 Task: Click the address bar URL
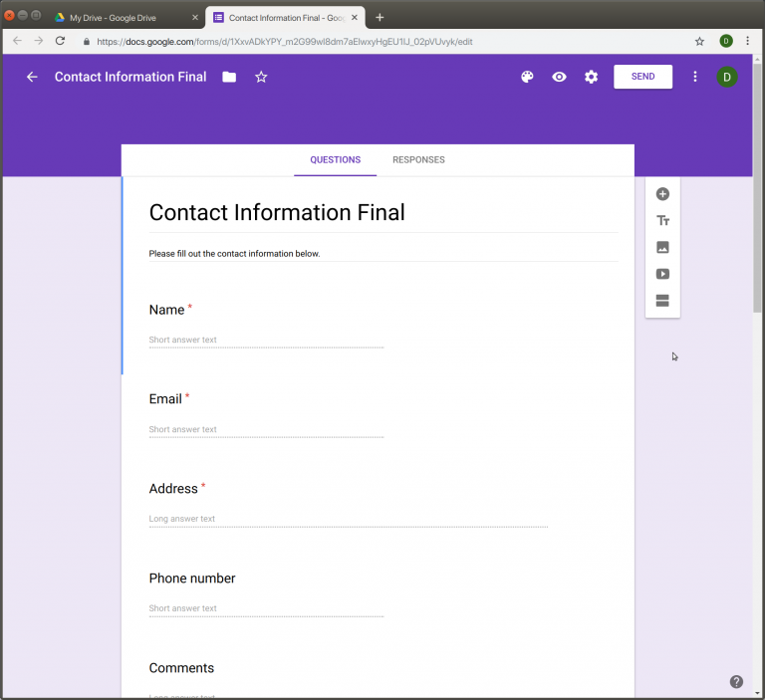click(285, 42)
